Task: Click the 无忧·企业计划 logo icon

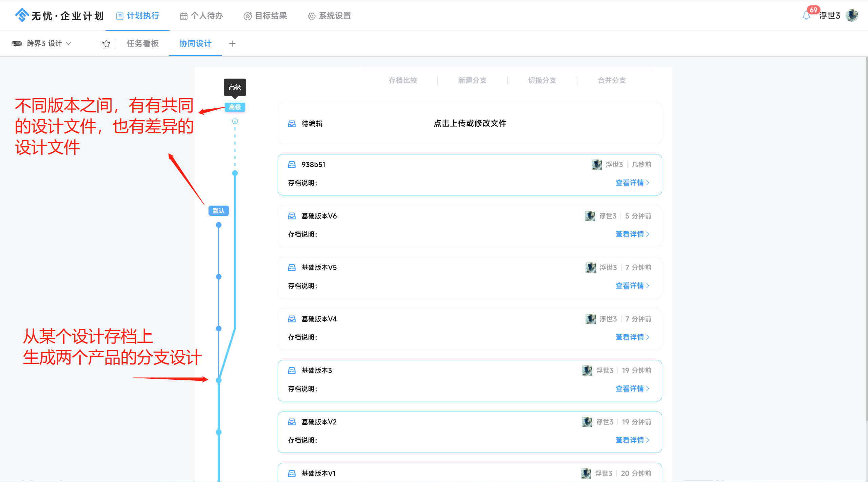Action: 22,15
